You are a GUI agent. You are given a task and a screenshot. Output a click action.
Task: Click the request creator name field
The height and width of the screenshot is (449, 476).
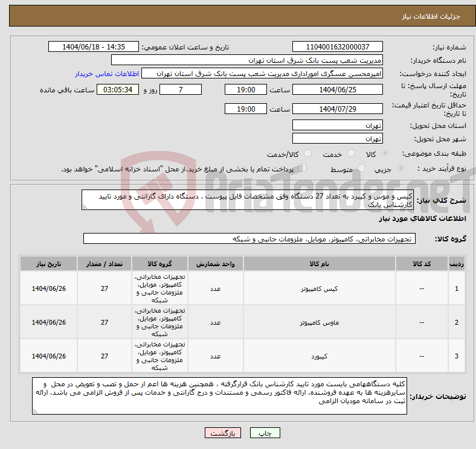click(x=262, y=74)
